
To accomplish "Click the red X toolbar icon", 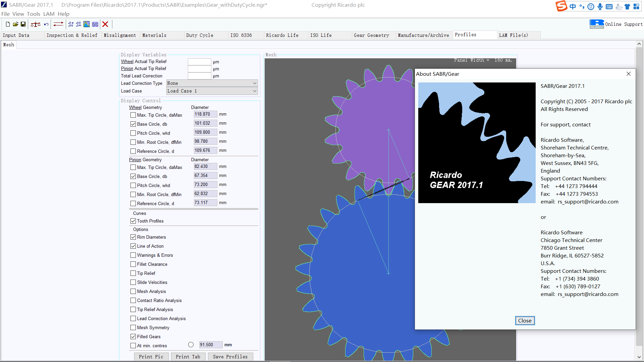I will point(105,24).
